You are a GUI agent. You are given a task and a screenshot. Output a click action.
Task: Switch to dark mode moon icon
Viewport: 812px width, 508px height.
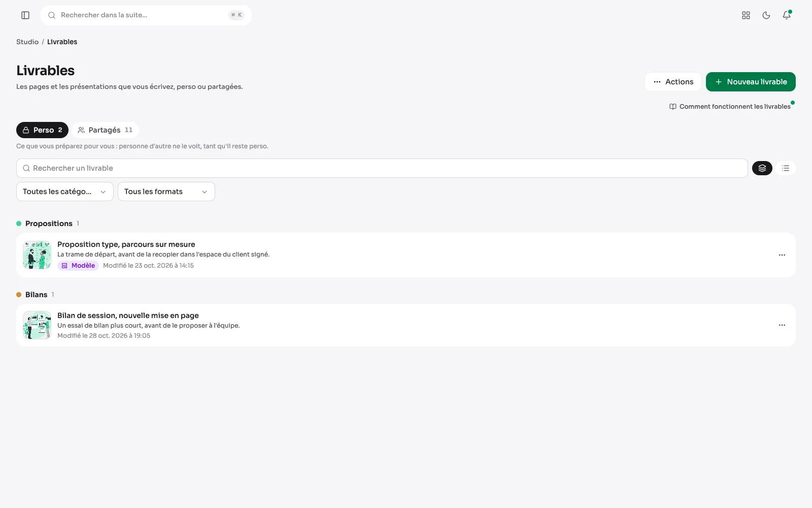point(766,15)
